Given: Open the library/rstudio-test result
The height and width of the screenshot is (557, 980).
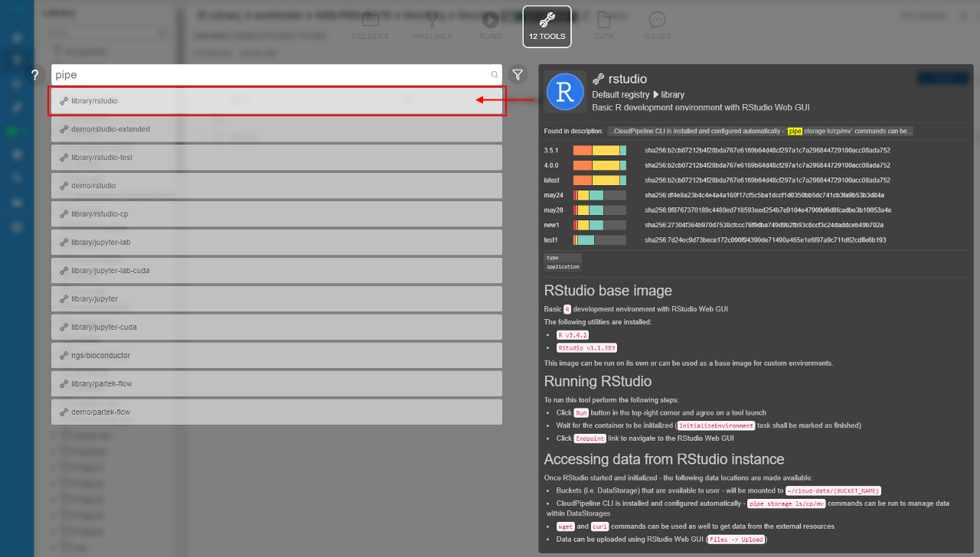Looking at the screenshot, I should coord(276,157).
